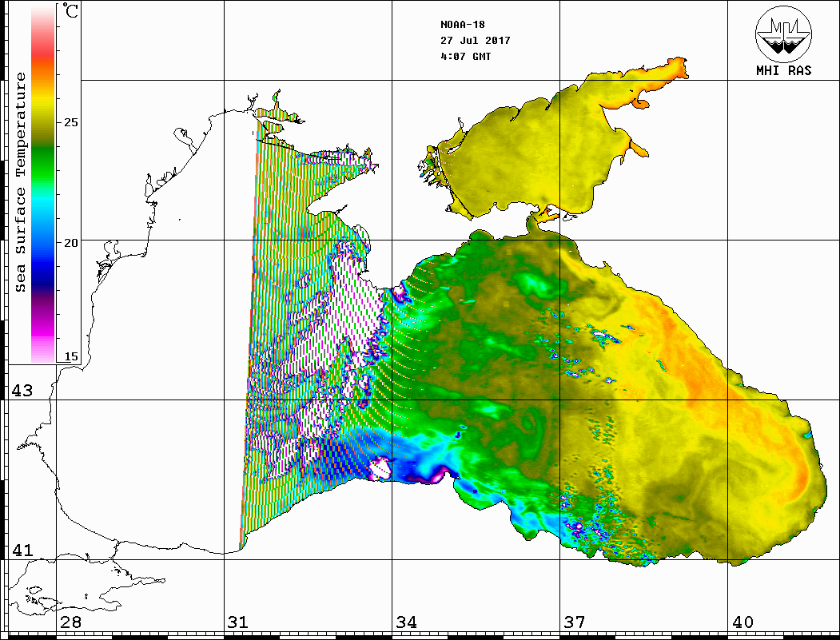The width and height of the screenshot is (840, 640).
Task: Click the '15' mark on temperature scale
Action: click(x=70, y=356)
